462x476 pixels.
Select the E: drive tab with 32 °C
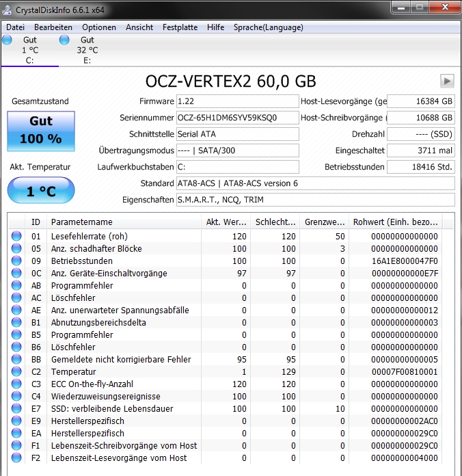87,50
